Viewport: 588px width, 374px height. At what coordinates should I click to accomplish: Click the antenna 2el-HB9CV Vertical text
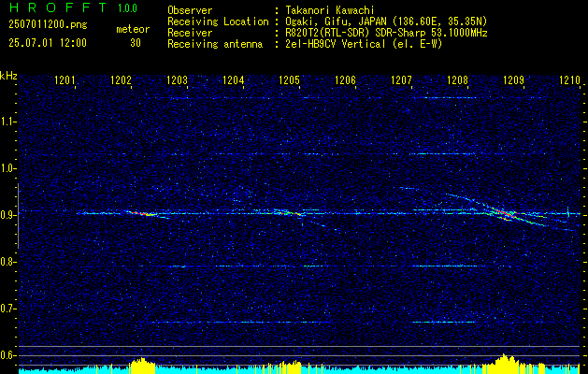(x=336, y=44)
